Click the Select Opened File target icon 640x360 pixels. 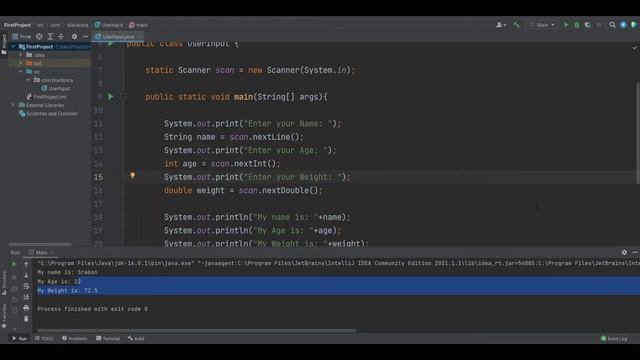39,37
